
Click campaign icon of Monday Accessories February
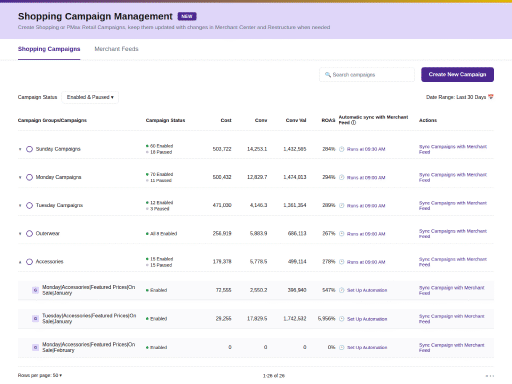(35, 347)
